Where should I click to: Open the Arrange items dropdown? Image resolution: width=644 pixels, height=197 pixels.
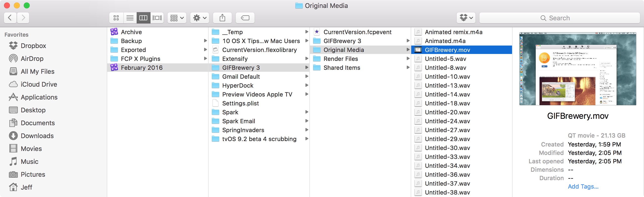pyautogui.click(x=177, y=18)
